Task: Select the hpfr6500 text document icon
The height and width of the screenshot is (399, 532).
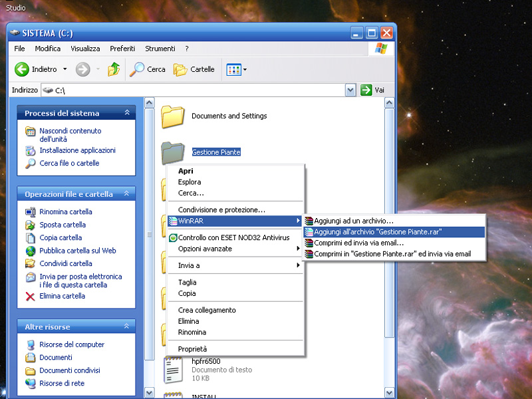Action: point(173,370)
